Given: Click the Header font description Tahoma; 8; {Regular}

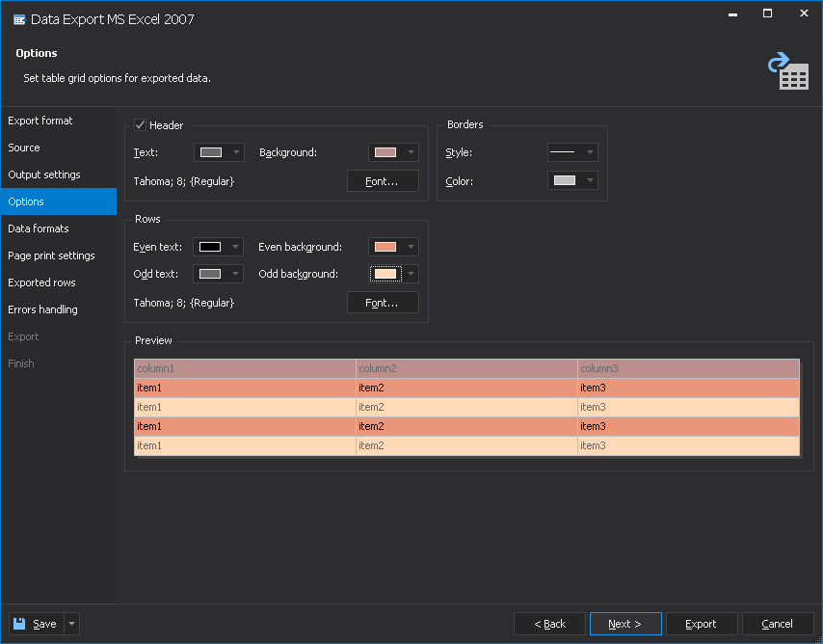Looking at the screenshot, I should 184,181.
